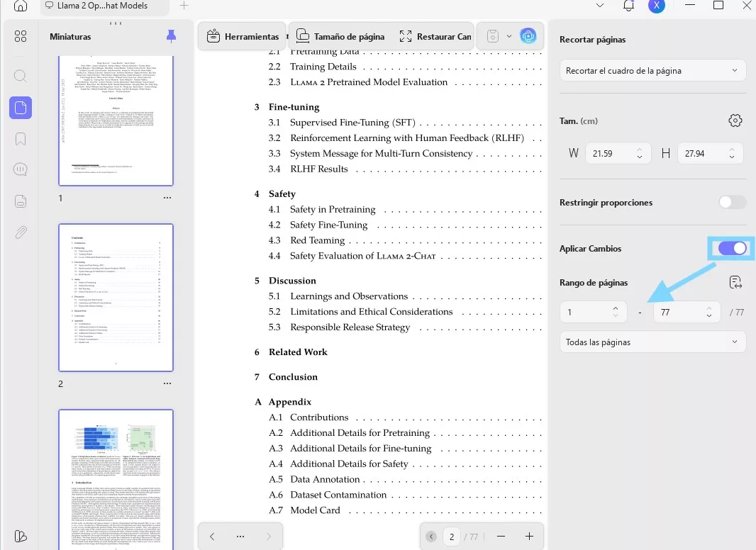Click '5.3 Responsible Release Strategy' entry
756x550 pixels.
pos(340,327)
